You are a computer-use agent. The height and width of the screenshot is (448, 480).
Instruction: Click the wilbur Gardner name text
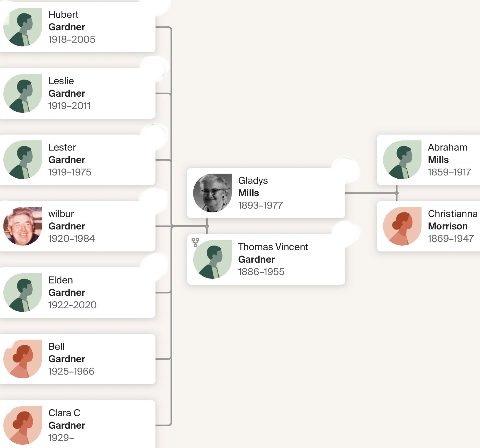pos(67,220)
